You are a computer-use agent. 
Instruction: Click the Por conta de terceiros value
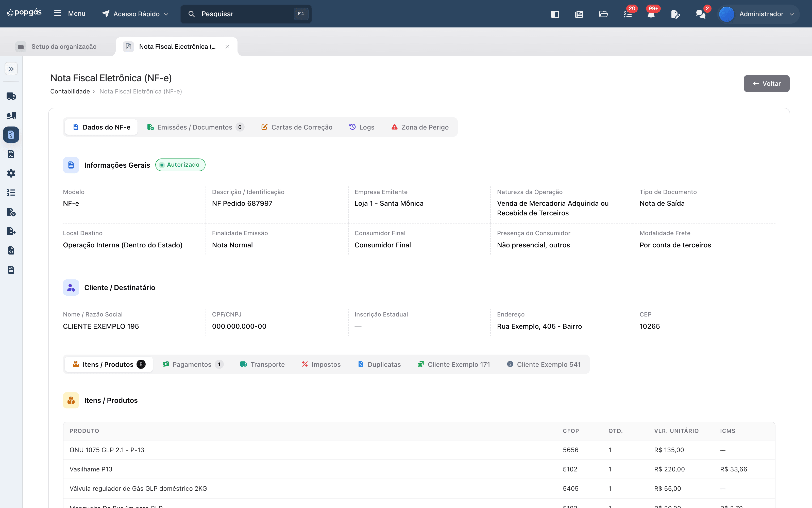(675, 245)
